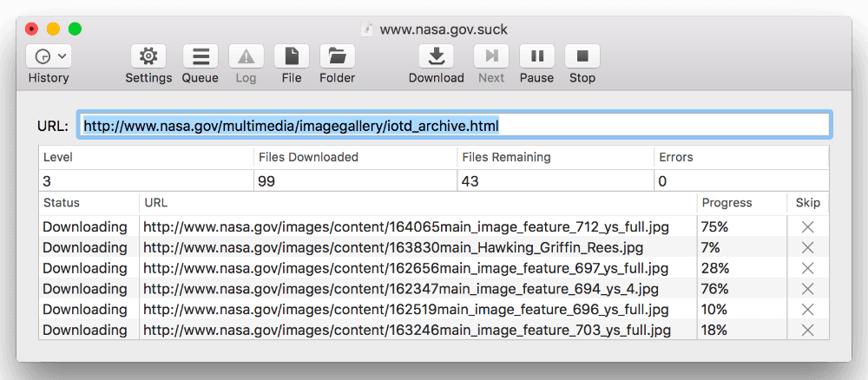Skip the Hawking_Griffin_Rees.jpg download
868x380 pixels.
point(807,247)
